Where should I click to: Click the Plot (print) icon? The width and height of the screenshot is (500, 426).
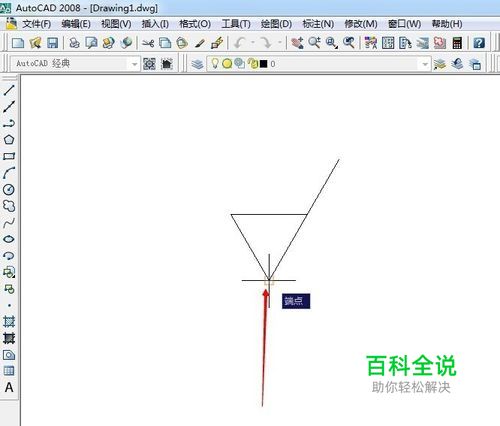tap(75, 43)
